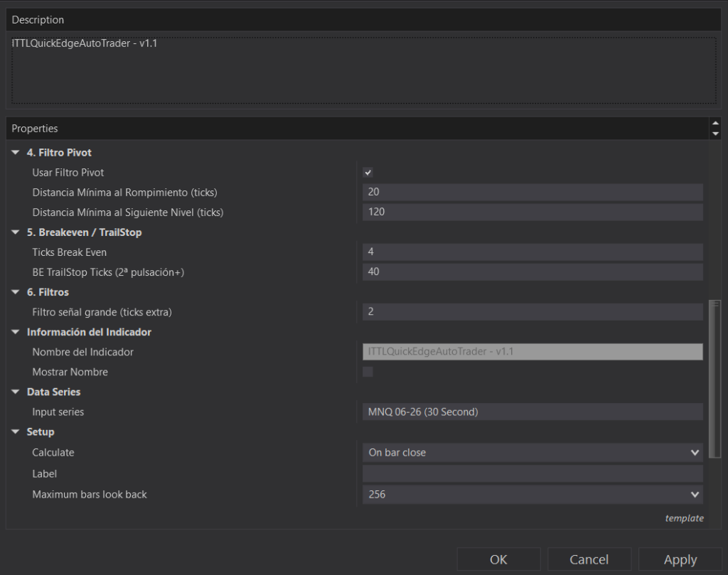Open the template link
Viewport: 728px width, 575px height.
tap(684, 518)
